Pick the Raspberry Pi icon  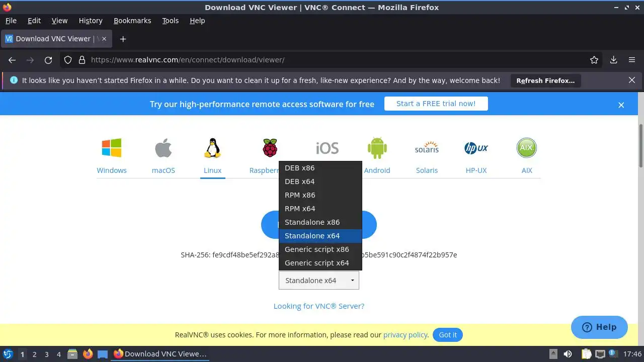[x=270, y=148]
